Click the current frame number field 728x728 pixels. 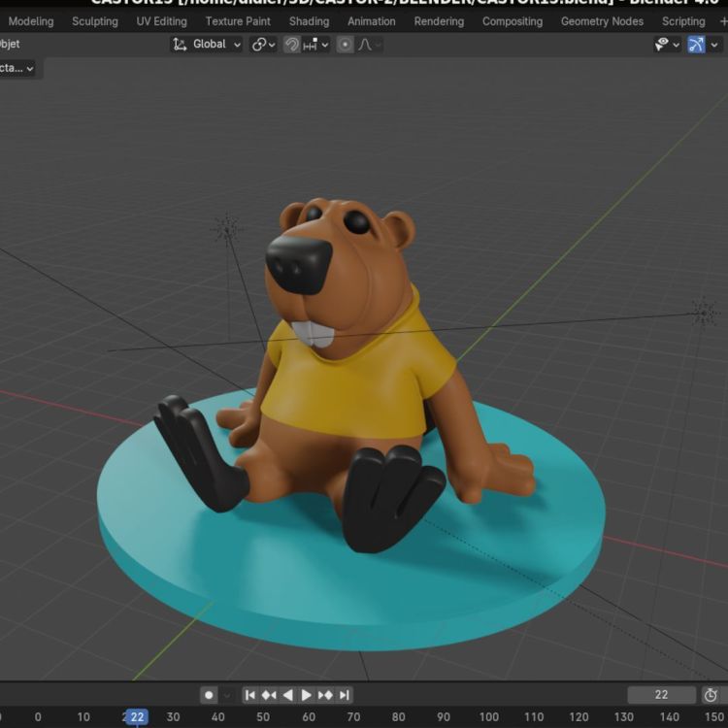tap(661, 695)
